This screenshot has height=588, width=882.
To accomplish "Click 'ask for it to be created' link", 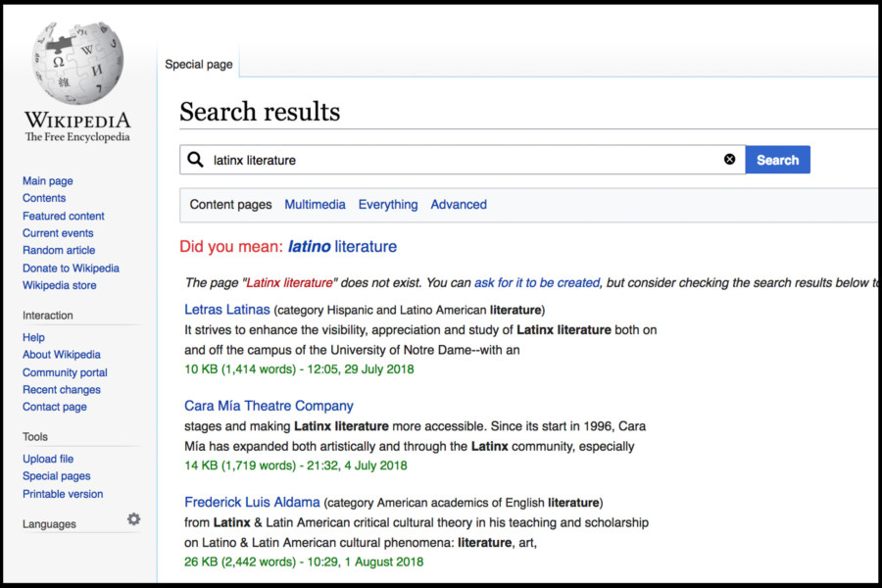I will (536, 282).
